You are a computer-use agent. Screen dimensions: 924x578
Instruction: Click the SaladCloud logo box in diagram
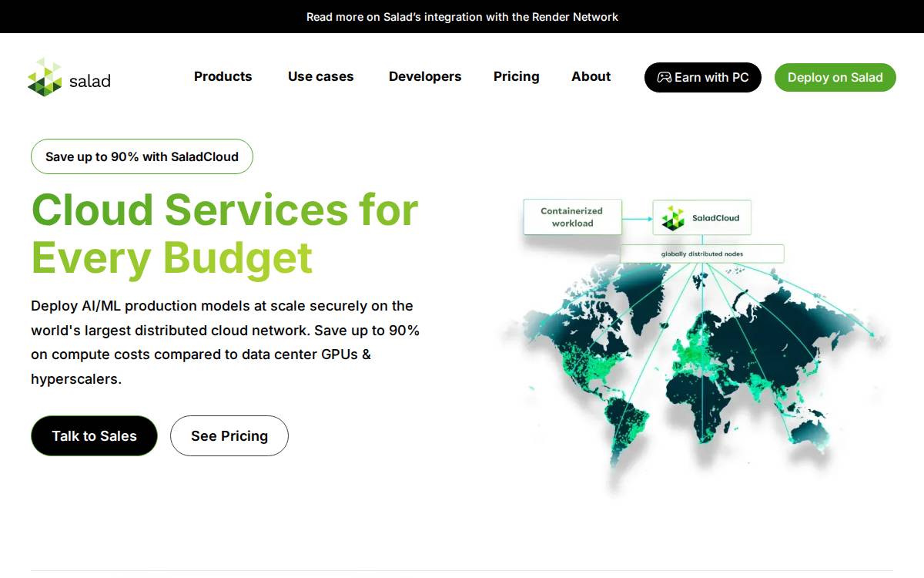tap(701, 218)
